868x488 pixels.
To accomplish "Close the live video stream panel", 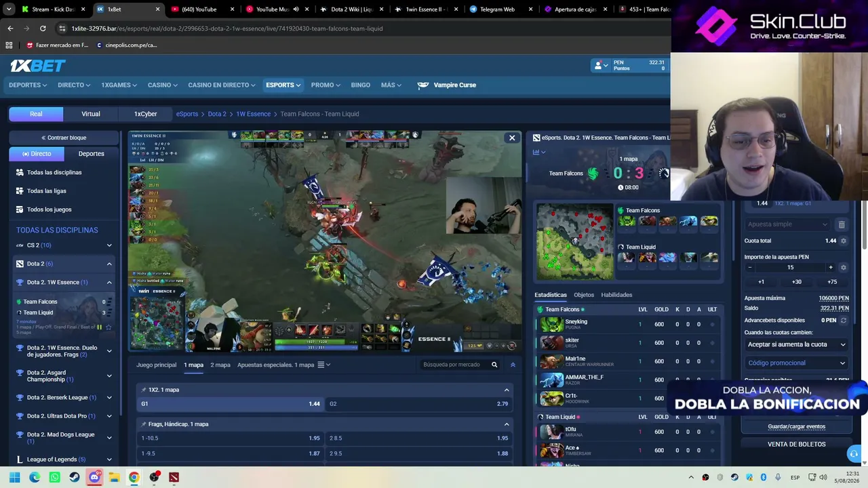I will coord(512,138).
